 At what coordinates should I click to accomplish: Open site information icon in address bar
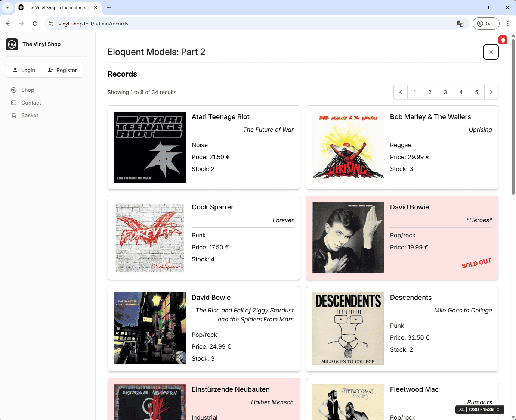51,24
